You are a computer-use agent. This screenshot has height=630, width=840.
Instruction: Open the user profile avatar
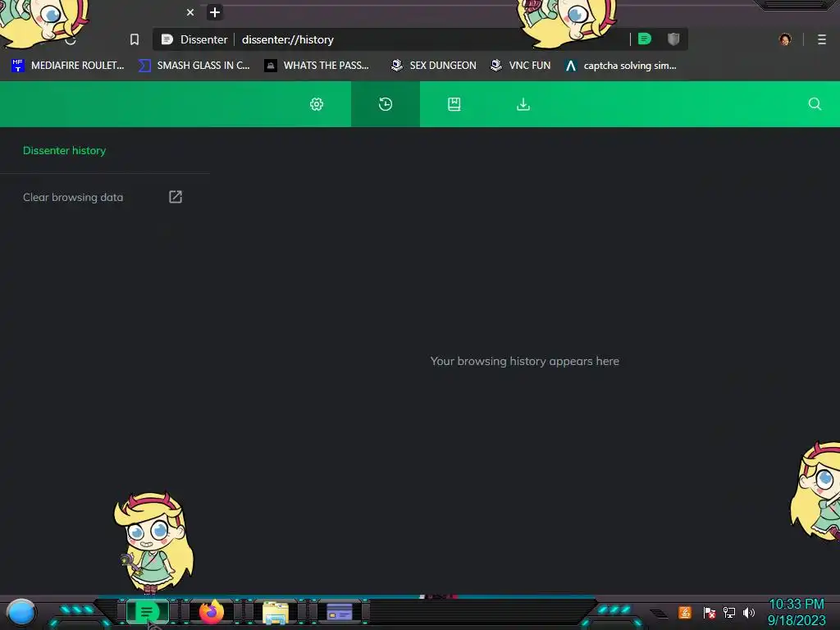click(x=785, y=39)
